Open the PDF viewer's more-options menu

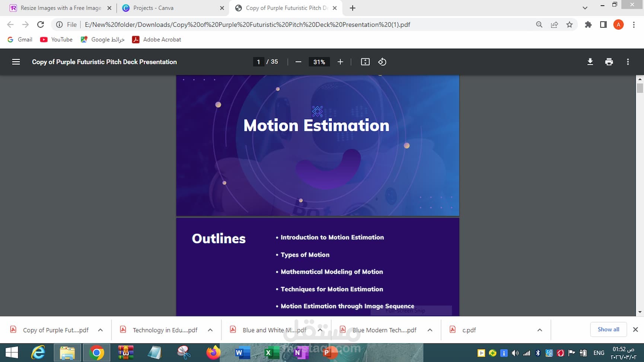(628, 62)
